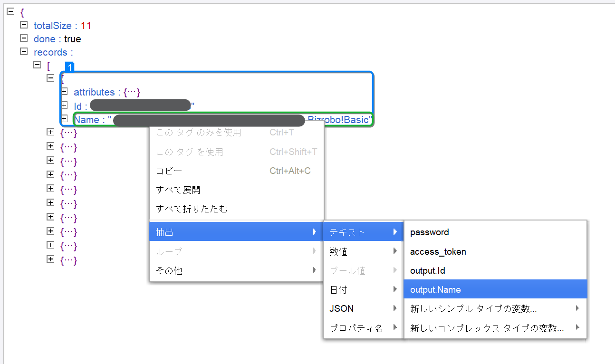
Task: Open the 数値 extraction submenu
Action: (364, 251)
